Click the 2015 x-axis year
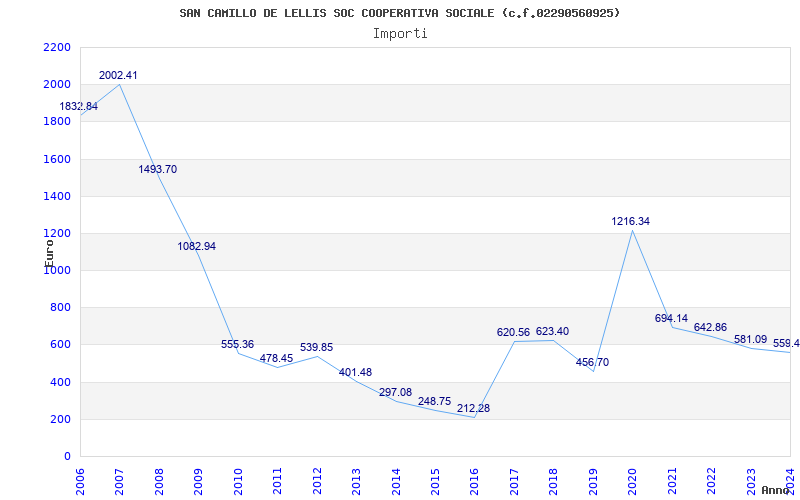 click(x=435, y=482)
